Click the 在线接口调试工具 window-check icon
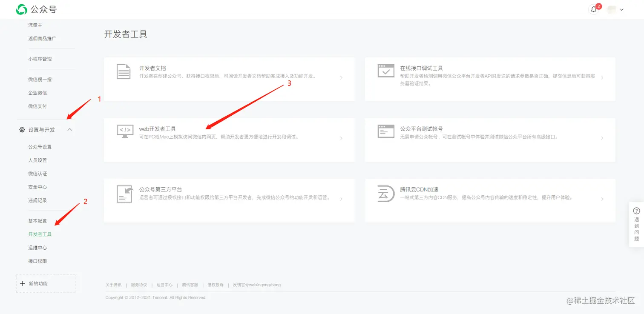This screenshot has height=314, width=644. click(x=386, y=71)
